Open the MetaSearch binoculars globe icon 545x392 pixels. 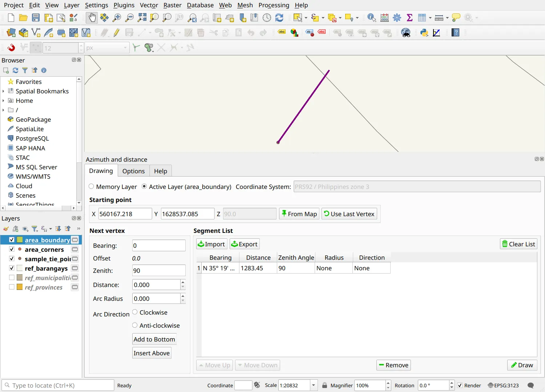tap(405, 33)
